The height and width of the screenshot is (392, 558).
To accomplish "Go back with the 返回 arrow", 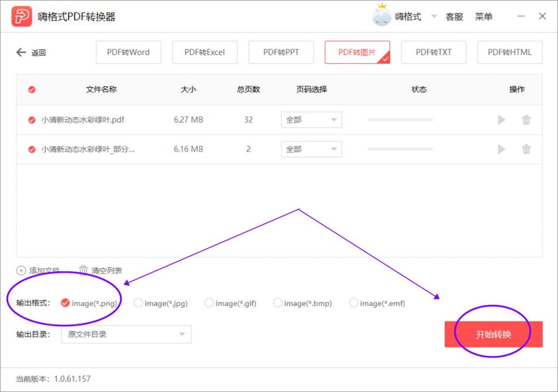I will [21, 52].
